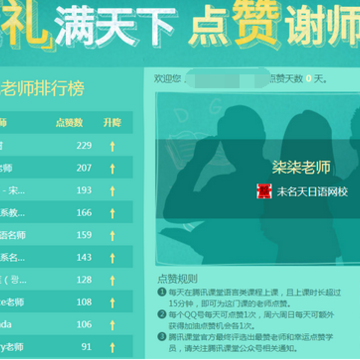360x360 pixels.
Task: Open the teacher silhouette banner image
Action: click(x=258, y=179)
